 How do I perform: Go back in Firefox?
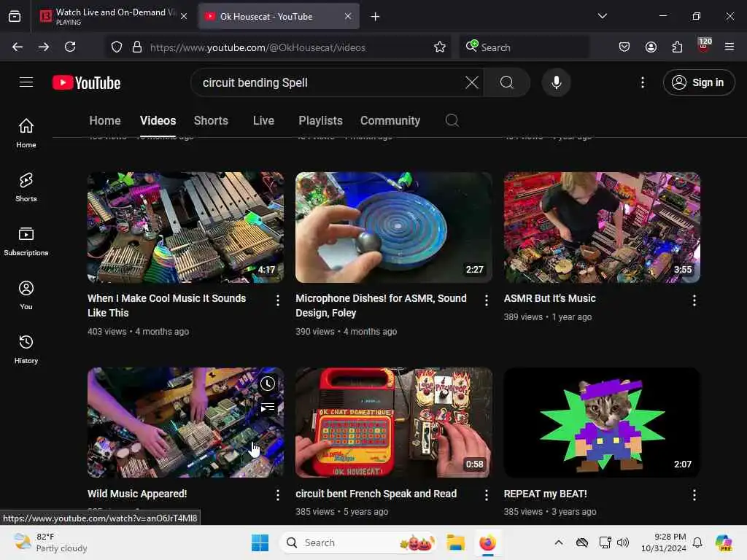tap(18, 47)
